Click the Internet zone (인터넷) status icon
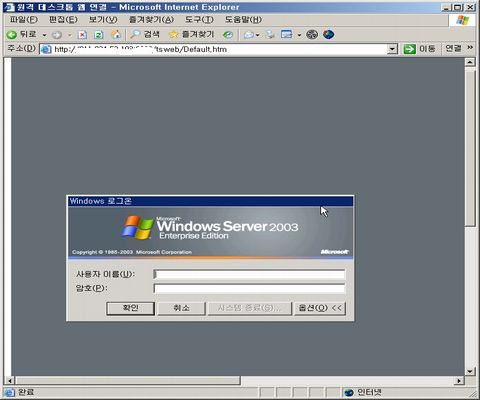480x400 pixels. [x=349, y=393]
